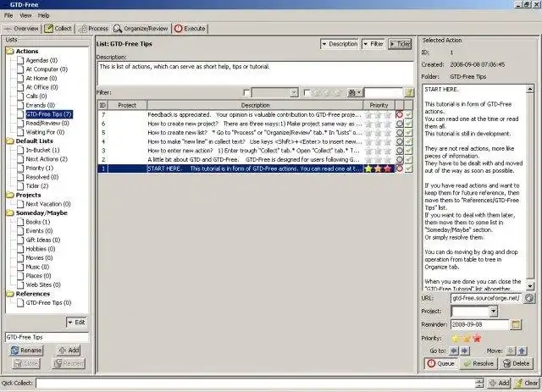
Task: Click the Default Lists folder icon
Action: click(9, 141)
